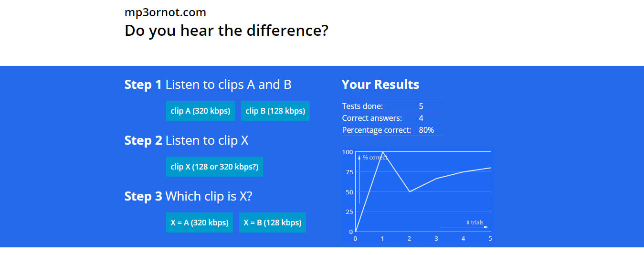Click the mp3ornot.com site title

[x=165, y=12]
